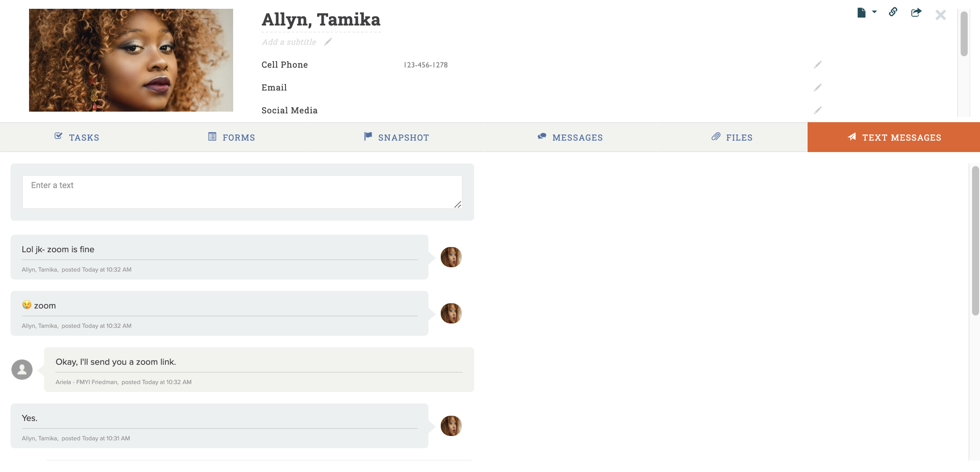Switch to the Forms tab
980x472 pixels.
point(232,138)
